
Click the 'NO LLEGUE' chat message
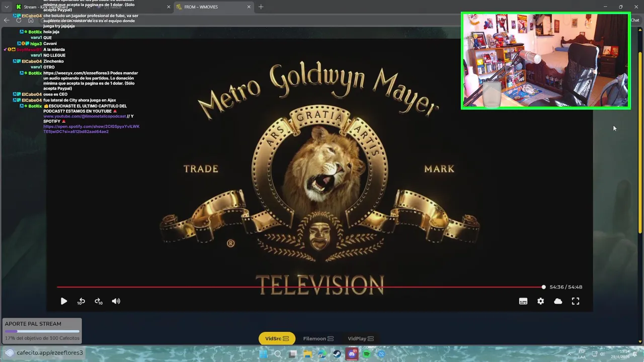tap(54, 55)
